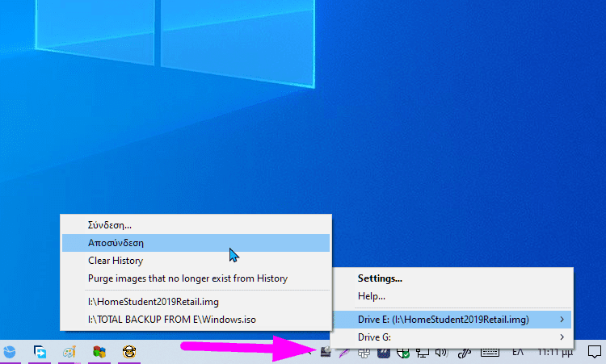
Task: Open Windows Ink Workspace pen icon
Action: [x=464, y=352]
